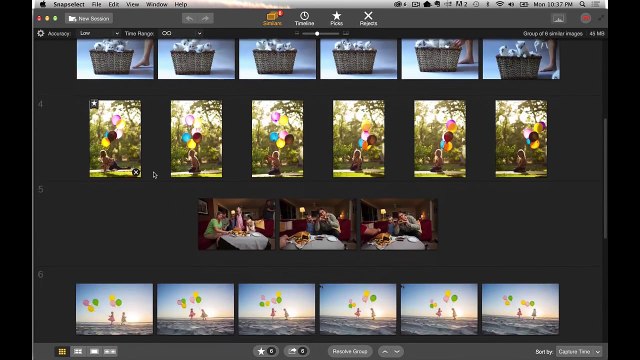Click the New Session button

[89, 18]
